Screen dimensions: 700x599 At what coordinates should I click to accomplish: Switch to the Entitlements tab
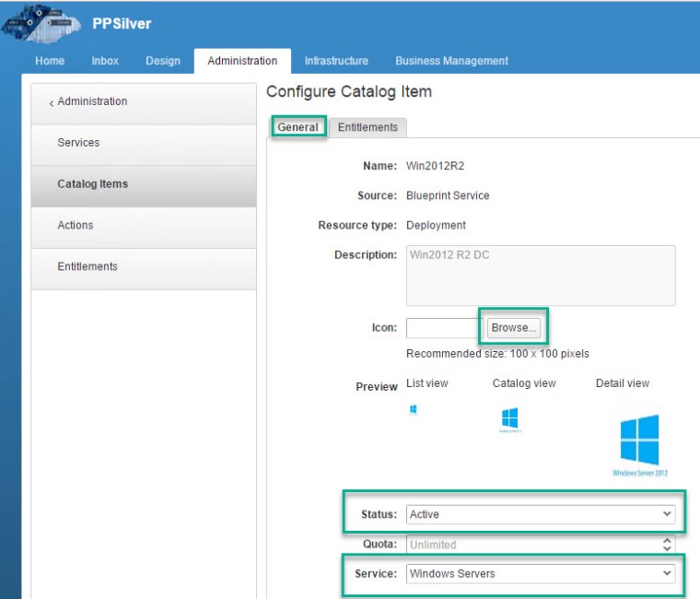tap(367, 127)
